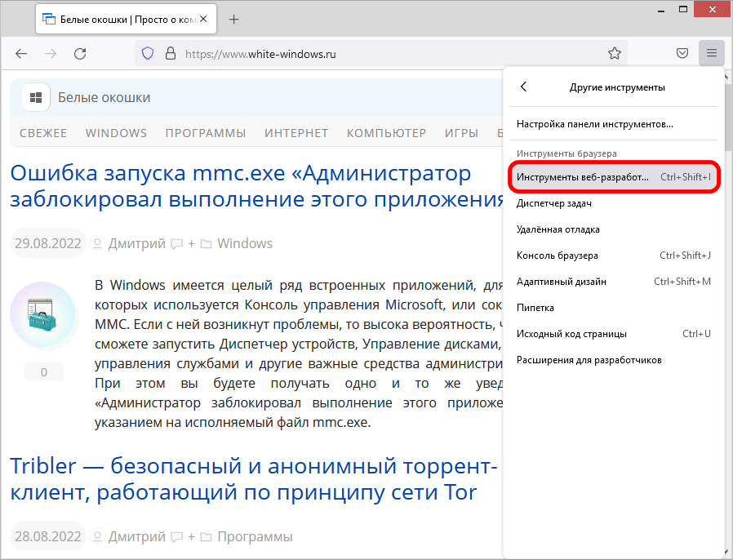Click the vote counter showing 0
Screen dimensions: 733x560
point(44,372)
